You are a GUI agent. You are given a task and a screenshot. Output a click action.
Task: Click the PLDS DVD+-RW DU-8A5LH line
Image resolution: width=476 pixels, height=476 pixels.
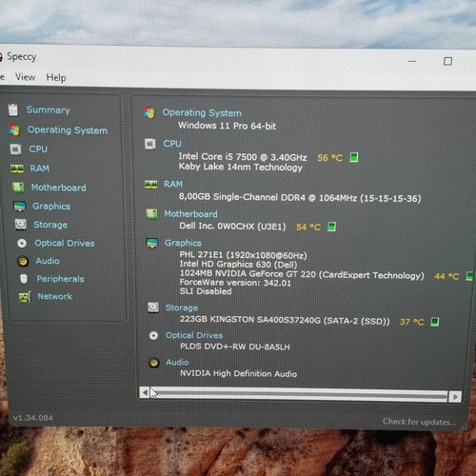click(235, 347)
